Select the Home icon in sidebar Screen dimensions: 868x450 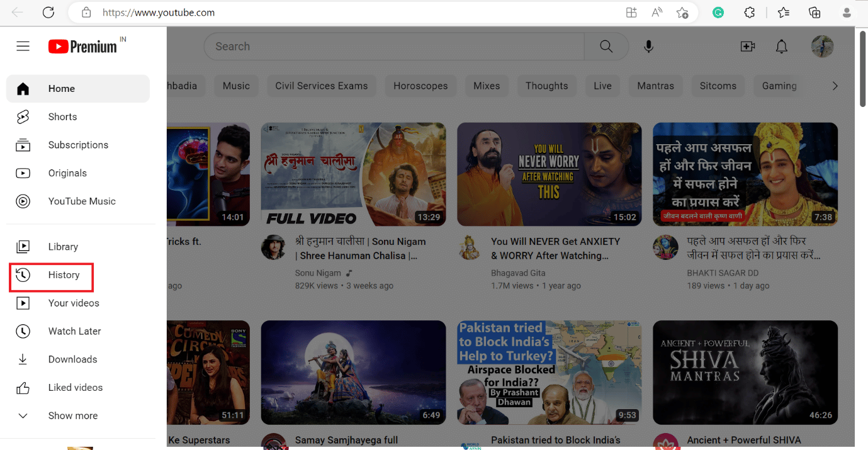23,89
